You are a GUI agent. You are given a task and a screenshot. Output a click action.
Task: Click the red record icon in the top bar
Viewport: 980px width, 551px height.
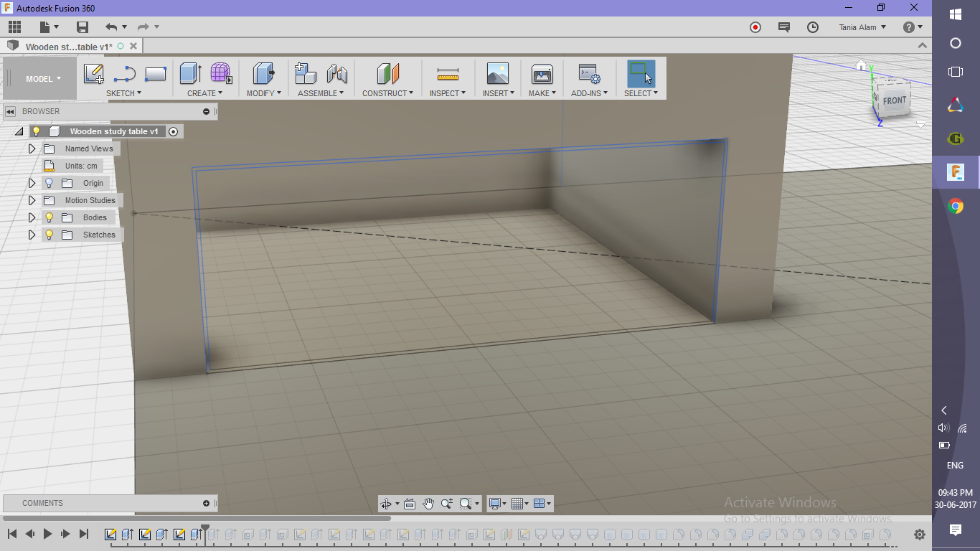tap(755, 27)
